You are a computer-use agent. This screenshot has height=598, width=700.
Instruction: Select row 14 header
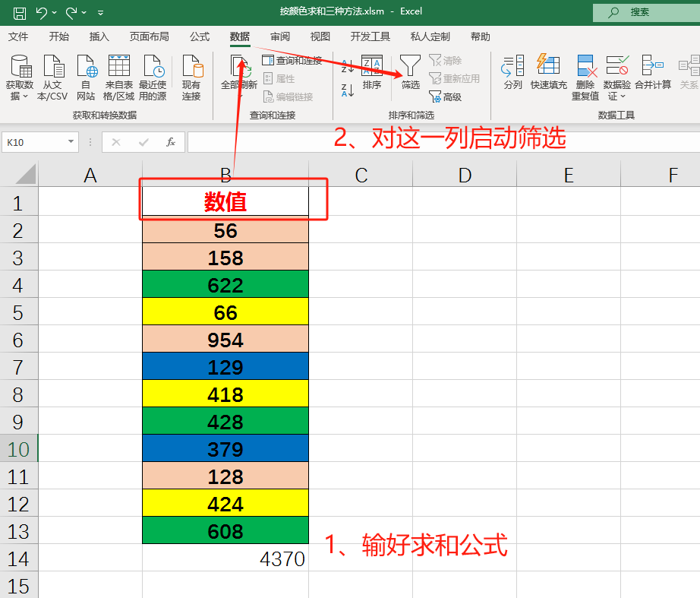pos(19,558)
